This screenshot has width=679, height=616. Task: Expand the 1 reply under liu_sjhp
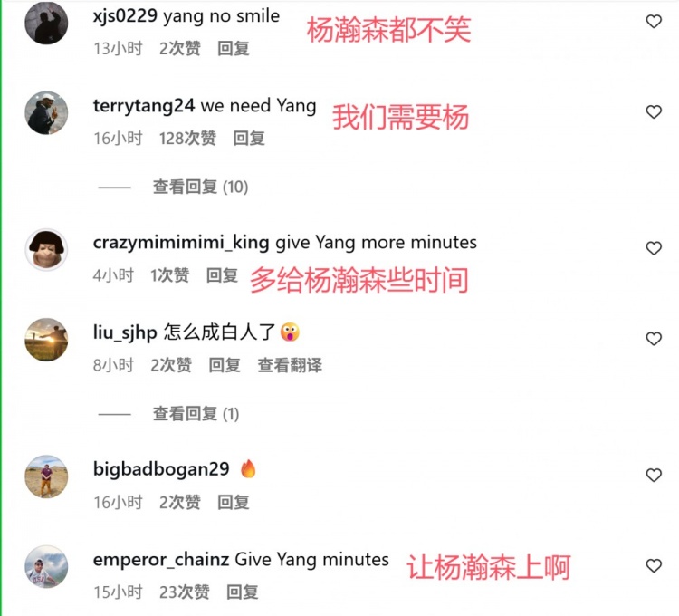point(196,414)
